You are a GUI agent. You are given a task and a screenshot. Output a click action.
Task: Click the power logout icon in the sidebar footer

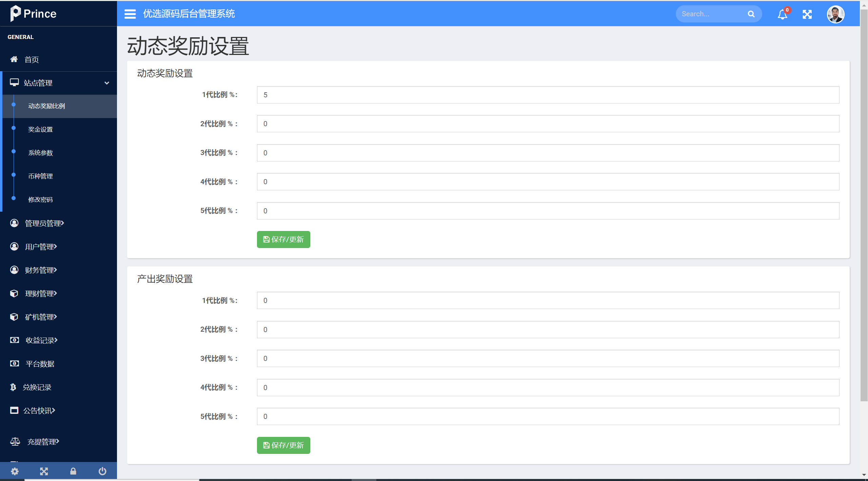coord(102,471)
